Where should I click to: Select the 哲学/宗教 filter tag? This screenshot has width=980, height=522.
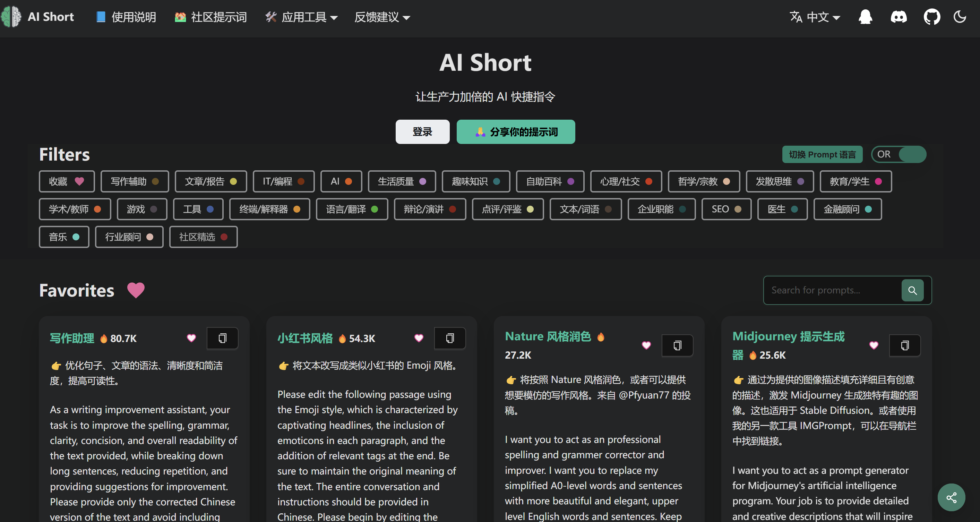pyautogui.click(x=704, y=181)
